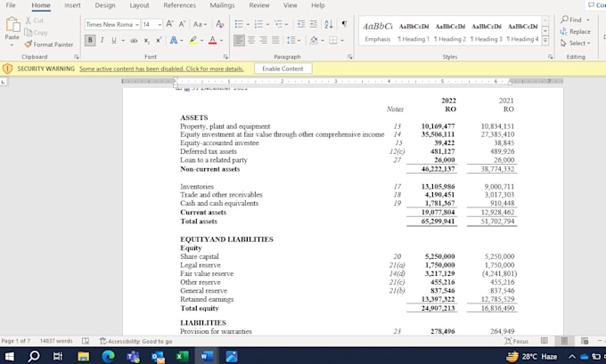Toggle Italic formatting
Image resolution: width=606 pixels, height=364 pixels.
[102, 40]
